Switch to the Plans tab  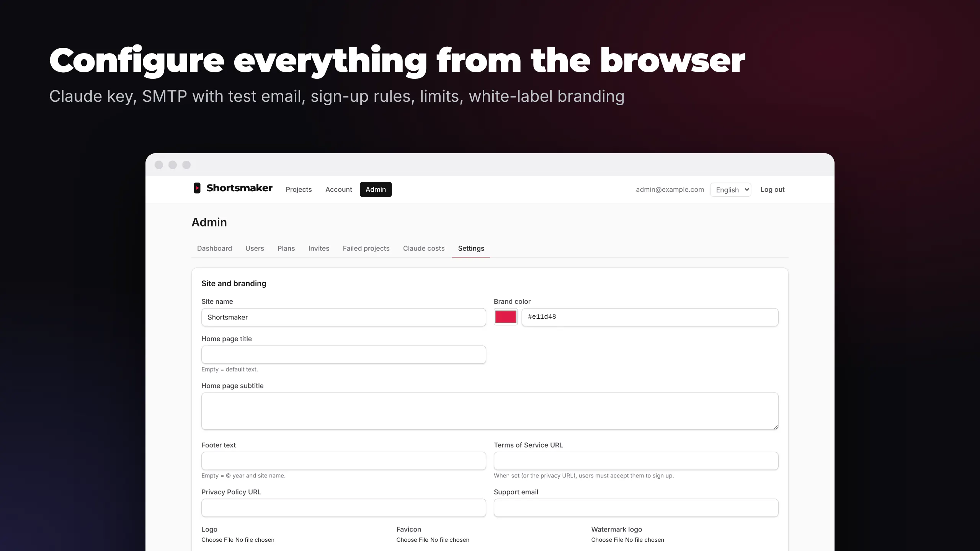pyautogui.click(x=286, y=248)
